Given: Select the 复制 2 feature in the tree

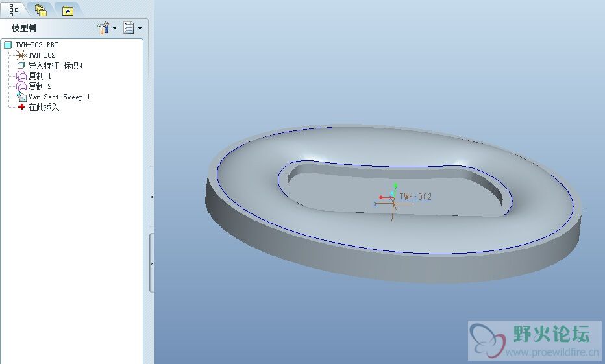Looking at the screenshot, I should [x=34, y=86].
